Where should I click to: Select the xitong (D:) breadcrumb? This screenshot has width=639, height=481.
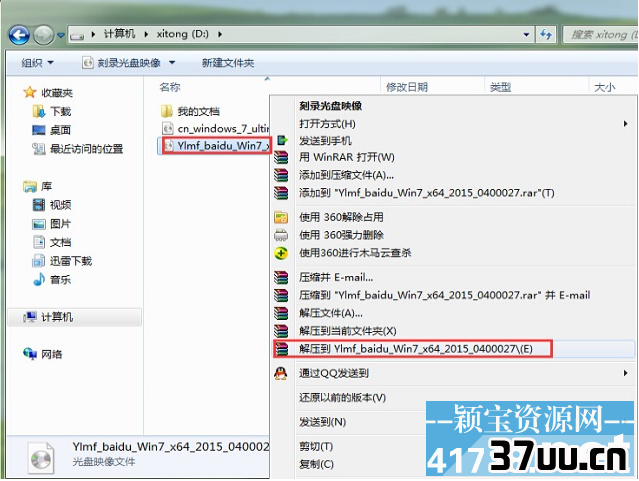183,34
